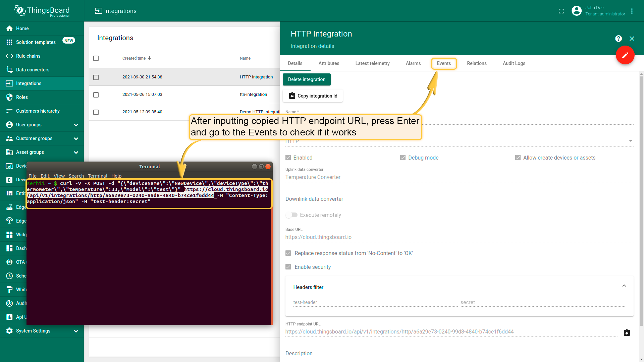Select checkbox for ttn-integration row
The height and width of the screenshot is (362, 644).
tap(96, 95)
